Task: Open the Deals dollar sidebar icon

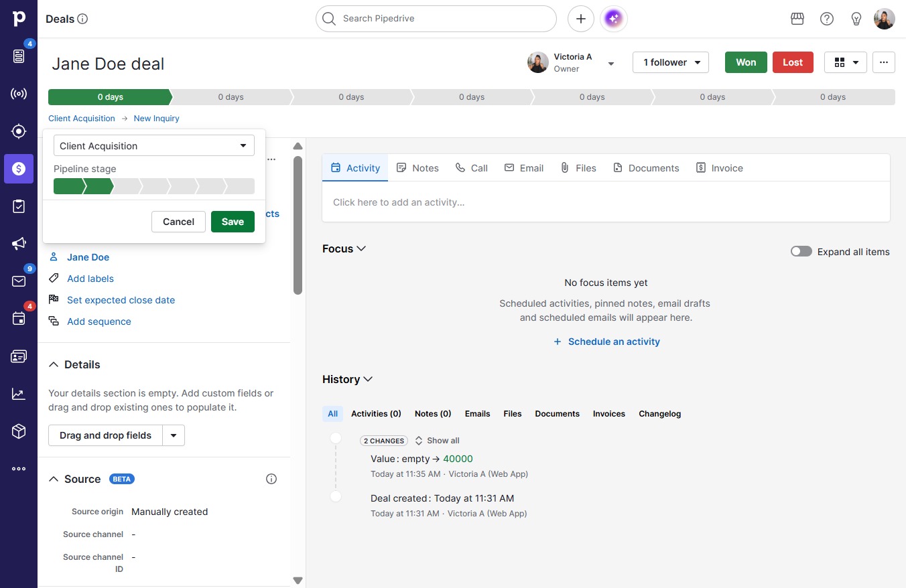Action: click(x=19, y=169)
